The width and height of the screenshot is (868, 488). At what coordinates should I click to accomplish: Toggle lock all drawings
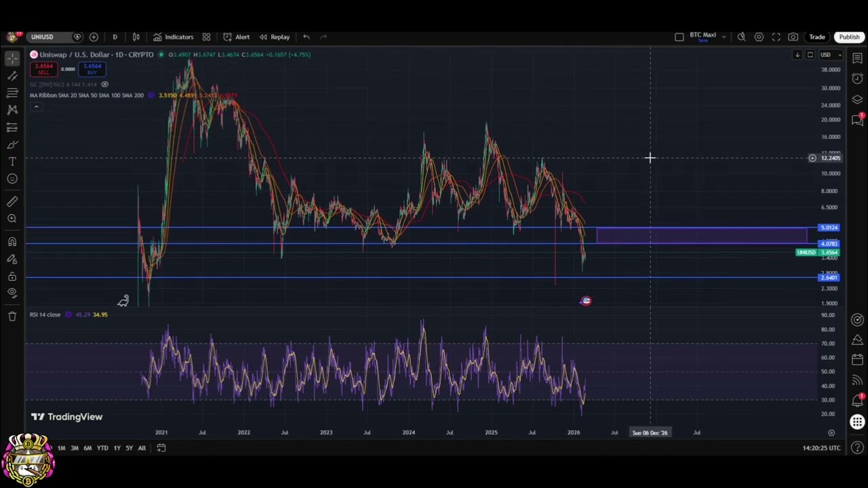click(12, 277)
